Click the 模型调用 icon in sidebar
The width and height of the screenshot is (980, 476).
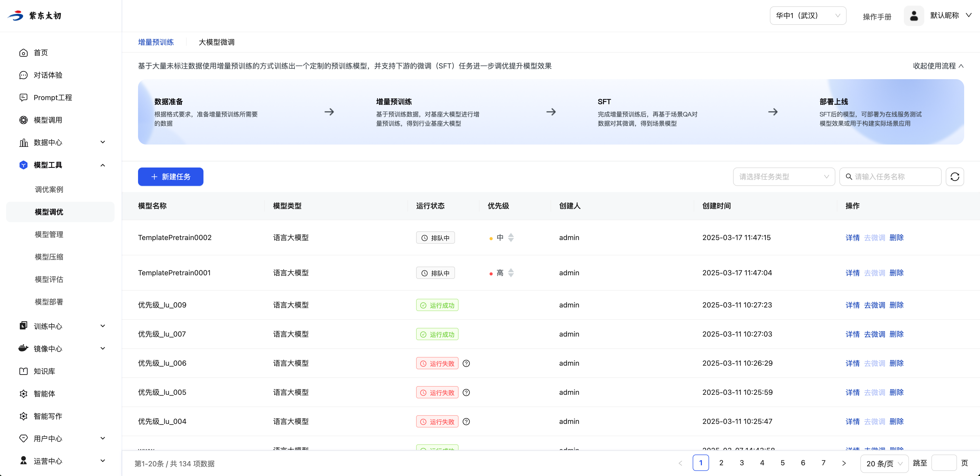[x=24, y=120]
